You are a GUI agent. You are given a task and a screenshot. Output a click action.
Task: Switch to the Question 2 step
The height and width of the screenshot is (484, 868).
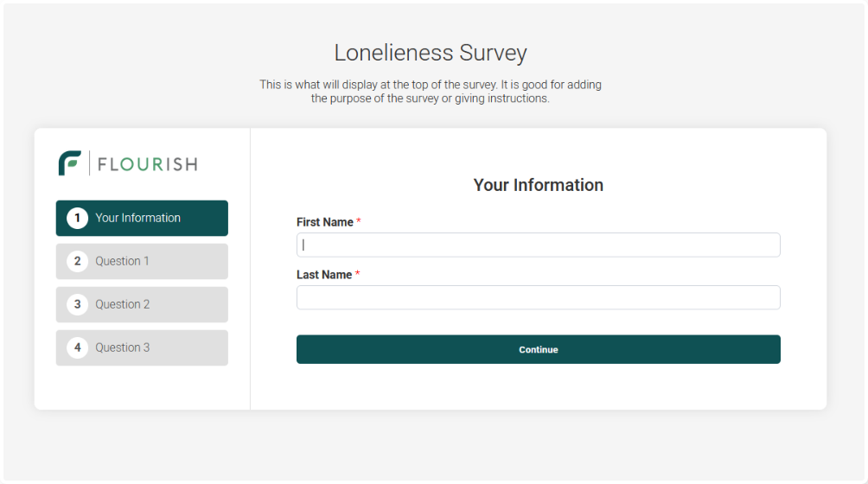point(142,304)
